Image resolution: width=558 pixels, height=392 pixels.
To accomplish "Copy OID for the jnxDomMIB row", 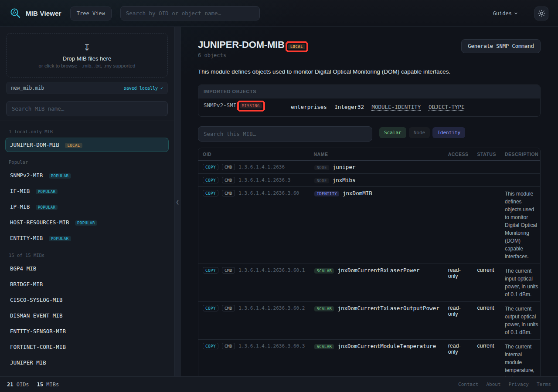I will (x=211, y=193).
